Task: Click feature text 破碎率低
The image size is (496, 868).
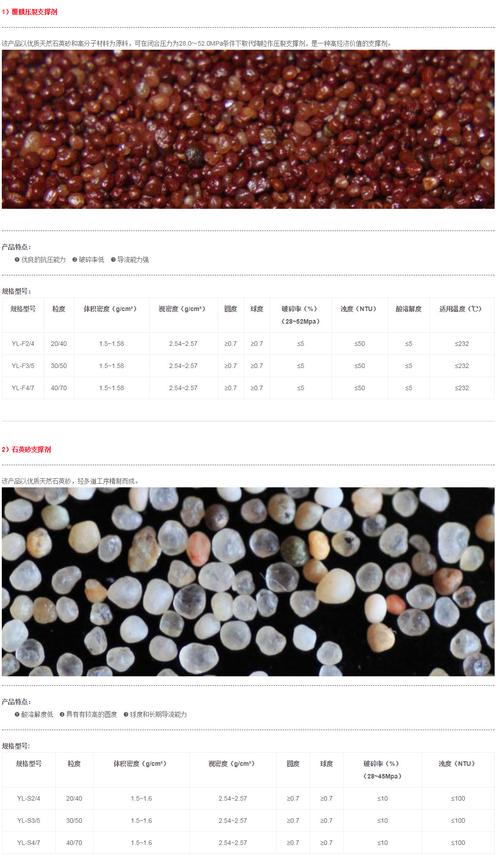Action: (x=92, y=260)
